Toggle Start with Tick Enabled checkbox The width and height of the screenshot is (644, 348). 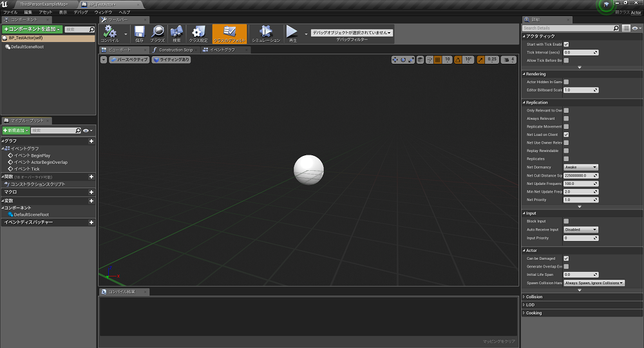[x=566, y=44]
